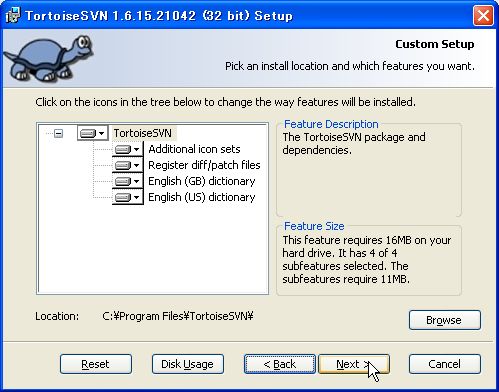The height and width of the screenshot is (392, 499).
Task: Cancel the TortoiseSVN setup
Action: (x=445, y=364)
